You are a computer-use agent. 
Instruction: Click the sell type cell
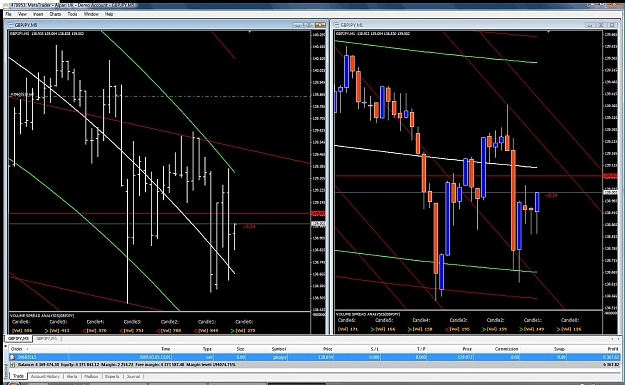[209, 357]
